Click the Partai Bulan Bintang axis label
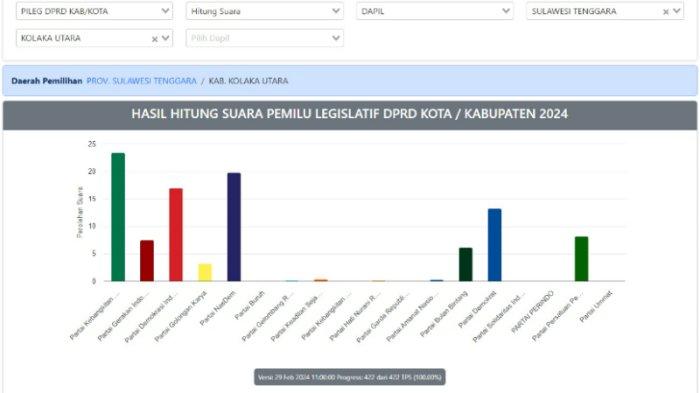The width and height of the screenshot is (700, 393). coord(444,314)
